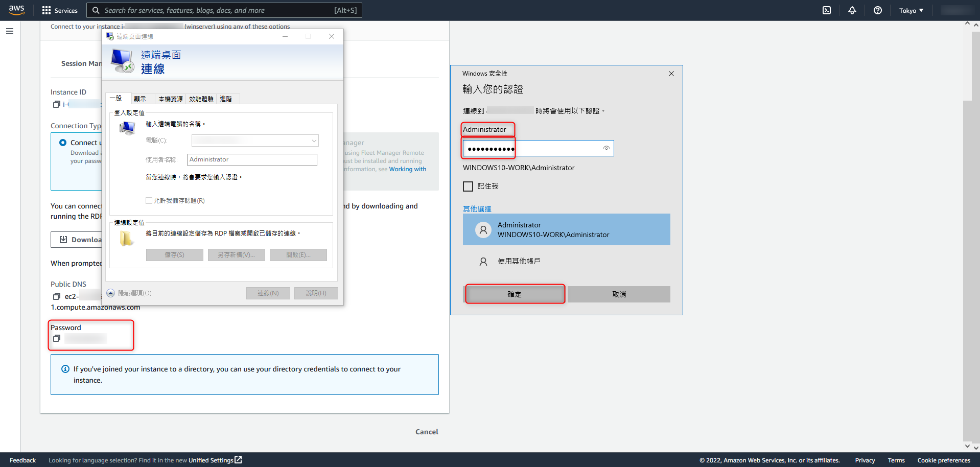Copy the Public DNS with the copy icon
Image resolution: width=980 pixels, height=467 pixels.
click(x=57, y=296)
